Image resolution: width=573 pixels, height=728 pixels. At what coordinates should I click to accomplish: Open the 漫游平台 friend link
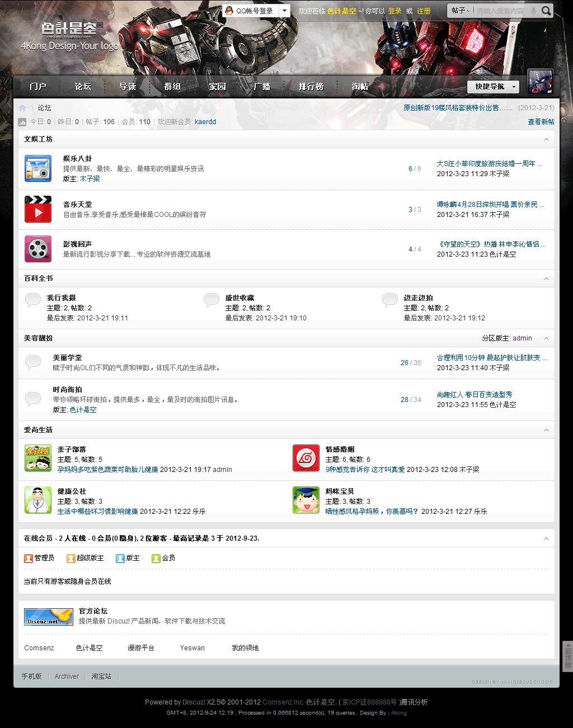pyautogui.click(x=141, y=648)
